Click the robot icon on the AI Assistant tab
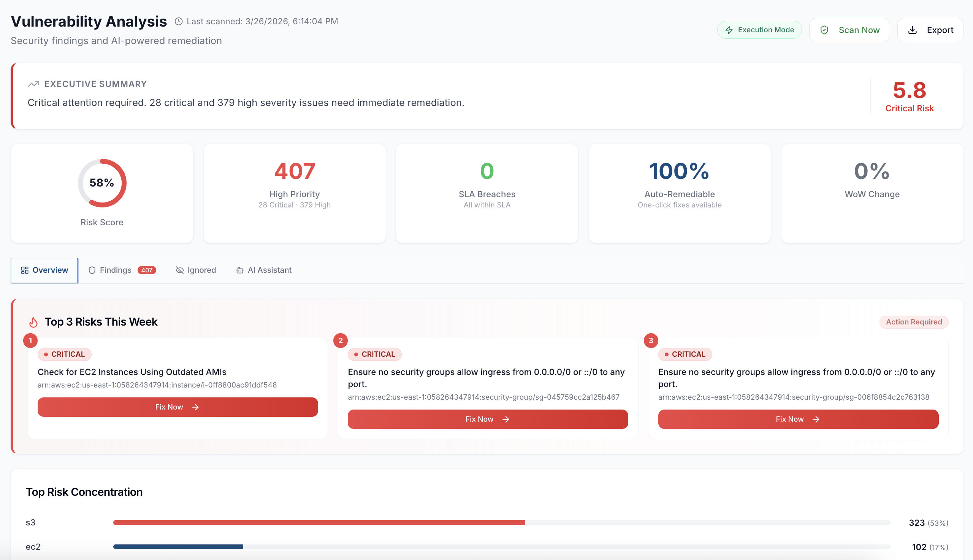Viewport: 973px width, 560px height. 240,270
